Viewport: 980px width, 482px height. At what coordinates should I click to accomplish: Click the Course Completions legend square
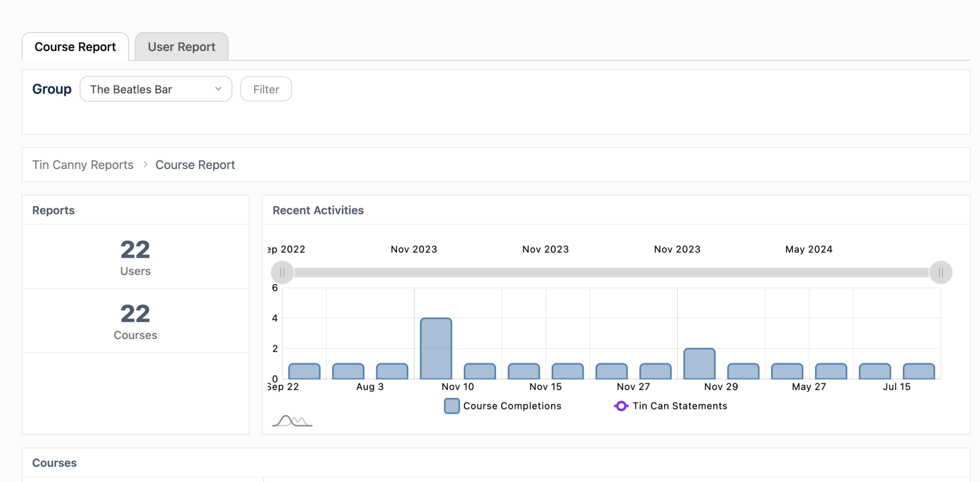click(452, 406)
